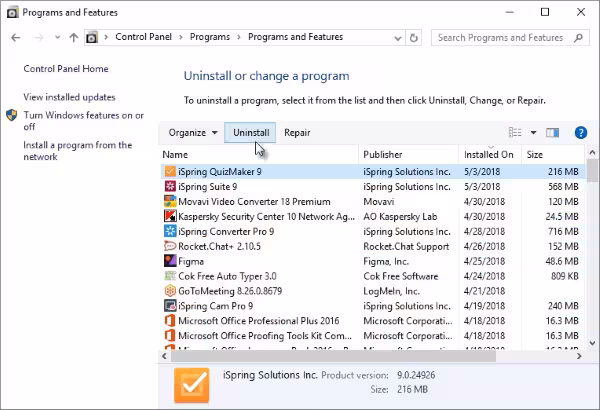Click the Uninstall button
This screenshot has width=600, height=410.
251,133
